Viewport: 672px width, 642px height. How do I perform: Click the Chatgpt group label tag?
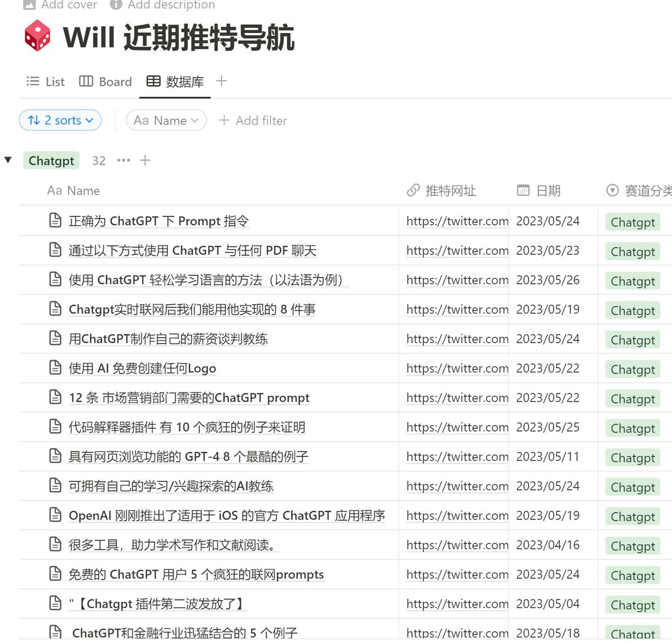(51, 161)
